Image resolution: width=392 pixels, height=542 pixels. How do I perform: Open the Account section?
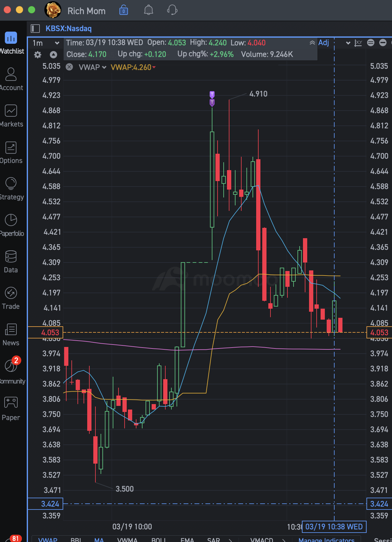pos(11,79)
